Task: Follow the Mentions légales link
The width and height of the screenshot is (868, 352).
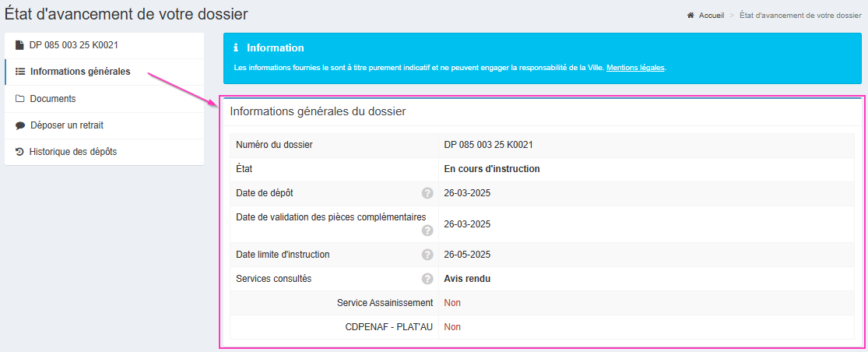Action: coord(635,68)
